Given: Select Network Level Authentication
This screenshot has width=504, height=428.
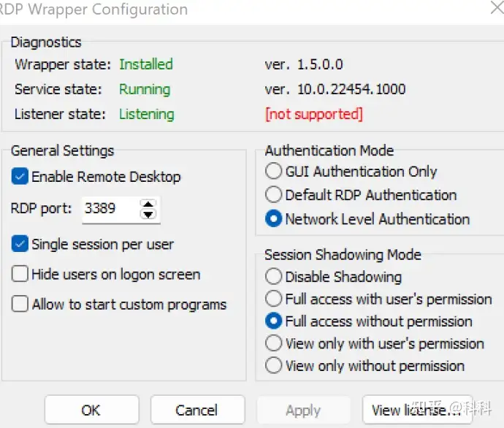Looking at the screenshot, I should 273,218.
